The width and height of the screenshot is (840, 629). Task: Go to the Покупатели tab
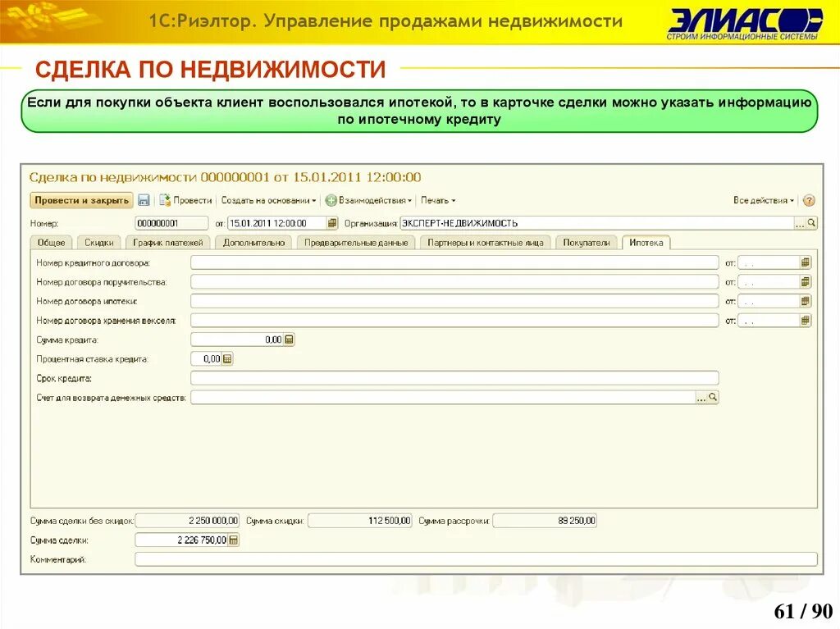coord(587,243)
